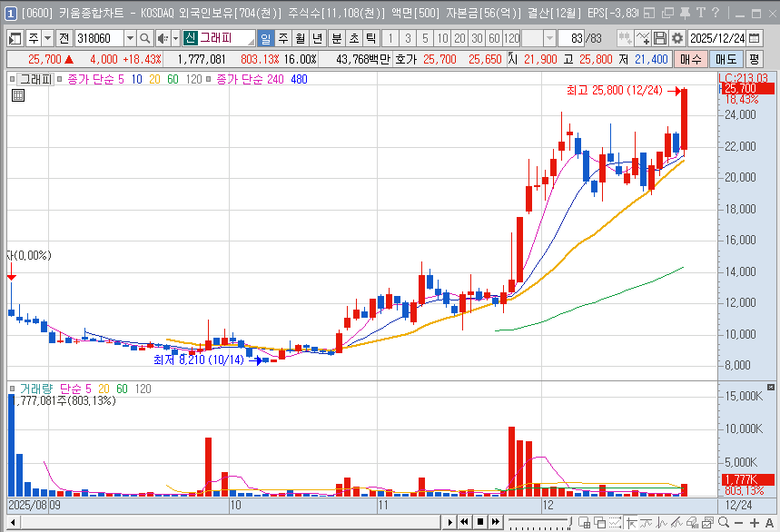
Task: Click the candlestick compare chart icon
Action: [626, 38]
